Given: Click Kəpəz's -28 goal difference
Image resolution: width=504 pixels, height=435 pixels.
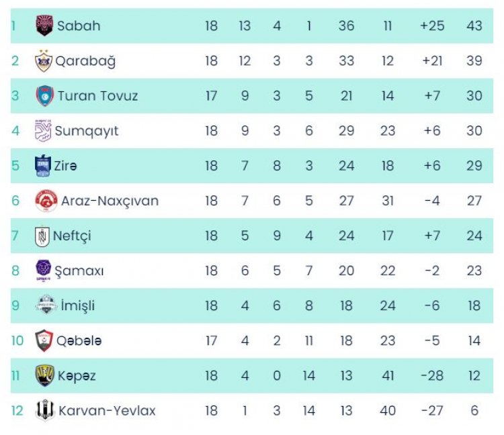Looking at the screenshot, I should (432, 375).
